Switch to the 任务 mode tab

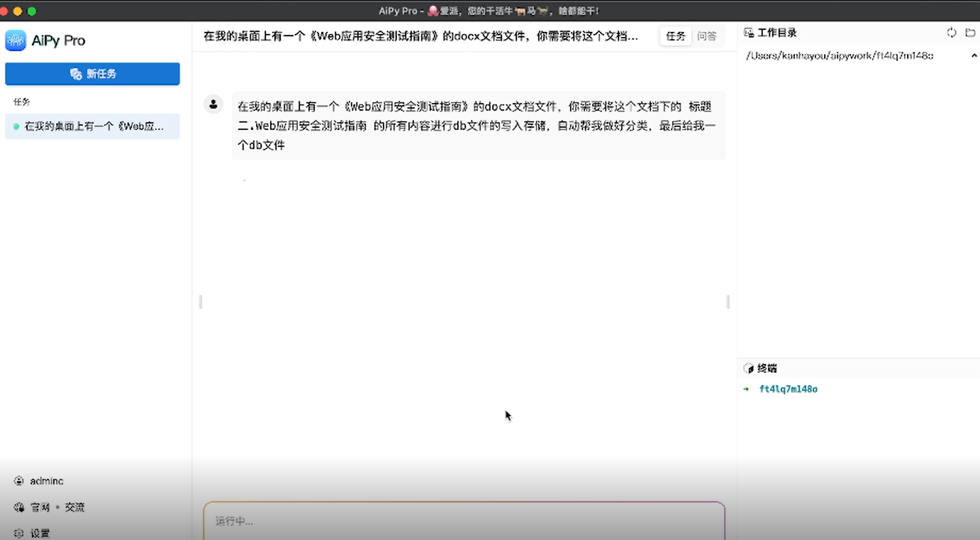tap(675, 36)
